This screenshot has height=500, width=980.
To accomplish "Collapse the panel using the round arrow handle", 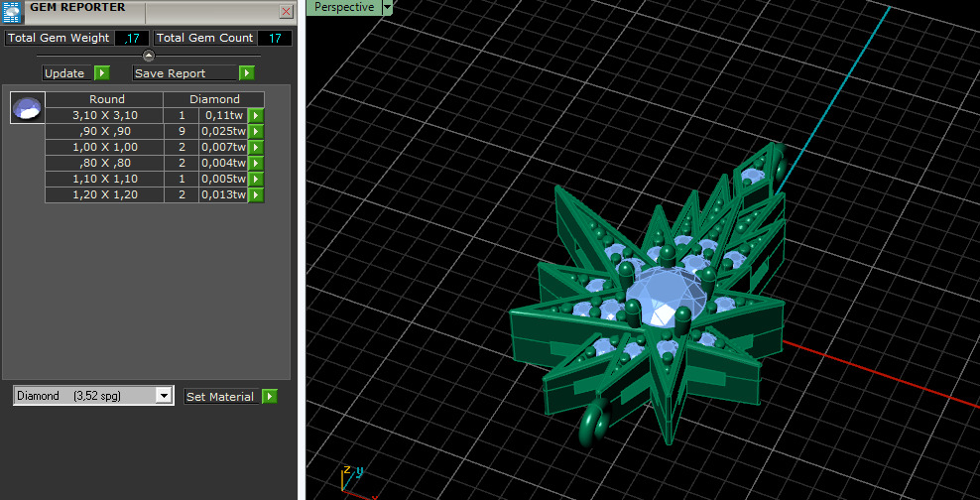I will click(x=149, y=56).
